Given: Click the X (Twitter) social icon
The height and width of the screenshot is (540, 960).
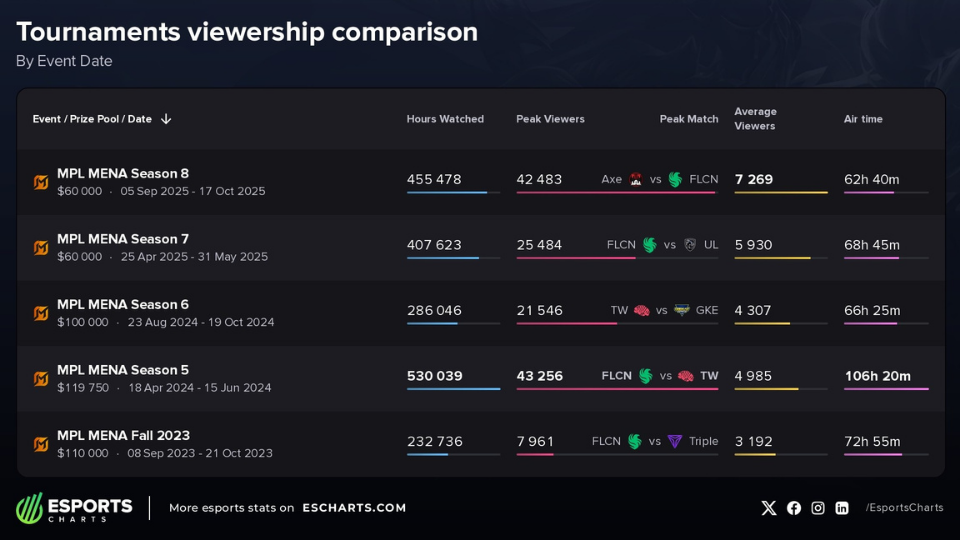Looking at the screenshot, I should (x=768, y=508).
